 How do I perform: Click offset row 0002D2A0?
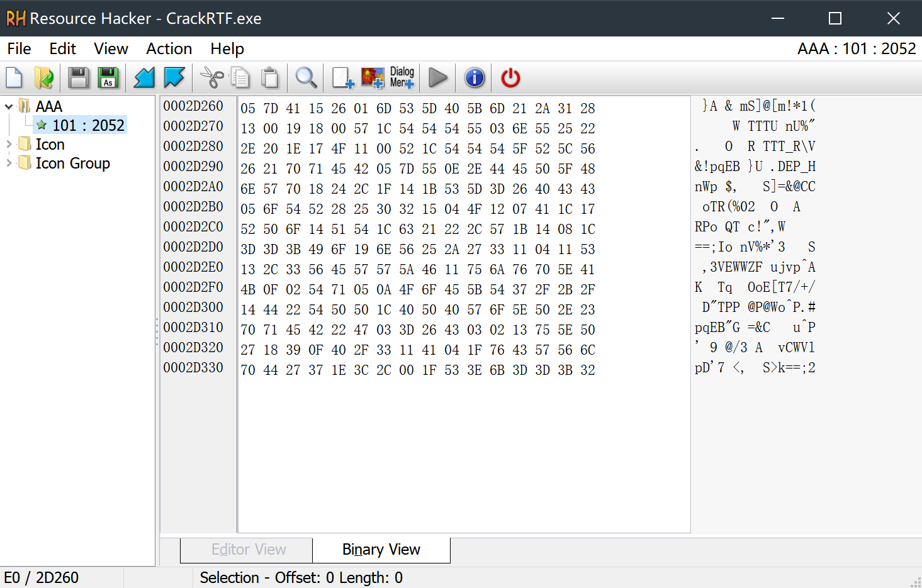193,187
